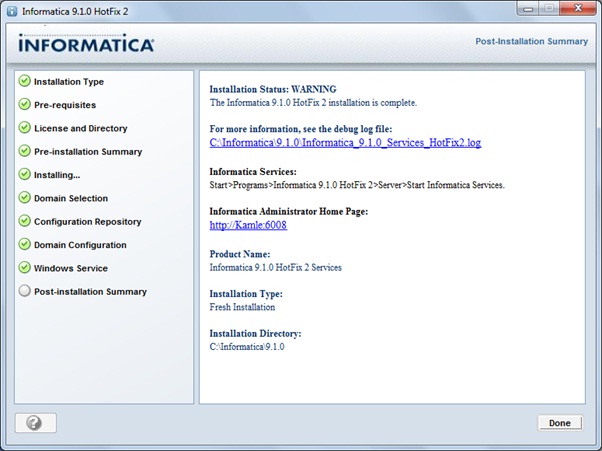Screen dimensions: 602x451
Task: Click the C:\Informatica\9.1.0 directory value
Action: click(x=247, y=347)
